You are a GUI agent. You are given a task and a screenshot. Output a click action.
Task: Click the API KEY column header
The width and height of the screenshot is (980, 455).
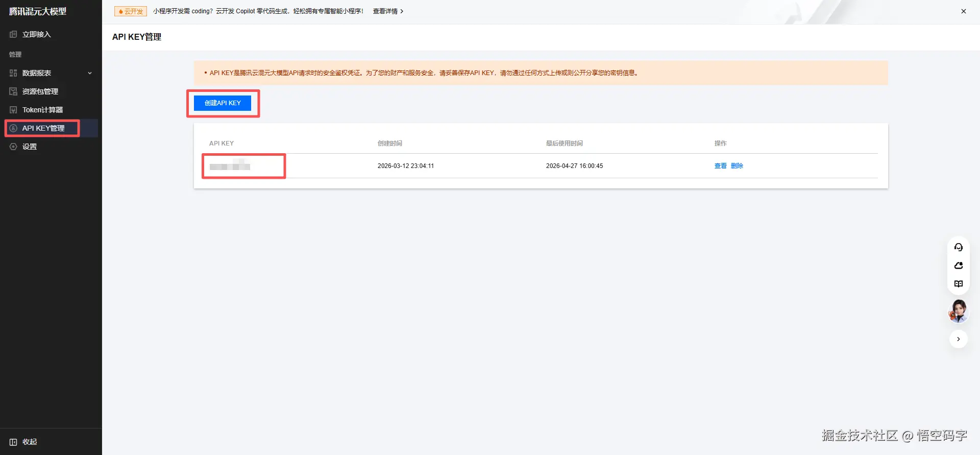click(x=222, y=143)
